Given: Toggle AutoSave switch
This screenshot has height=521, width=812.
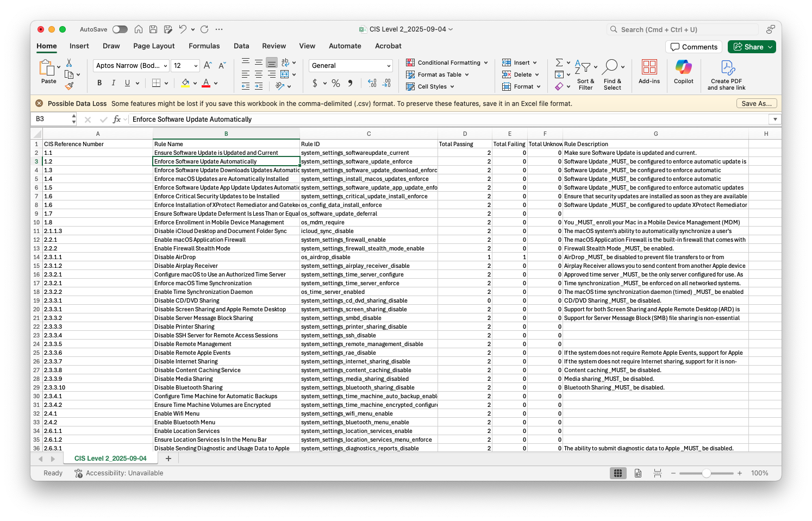Looking at the screenshot, I should point(120,29).
